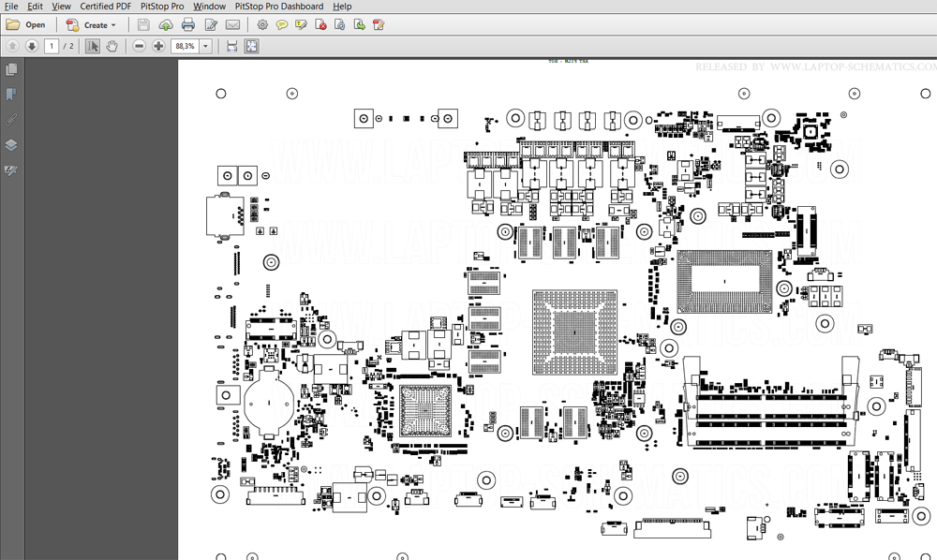Open the PitStop Pro menu
The image size is (937, 560).
(x=162, y=6)
